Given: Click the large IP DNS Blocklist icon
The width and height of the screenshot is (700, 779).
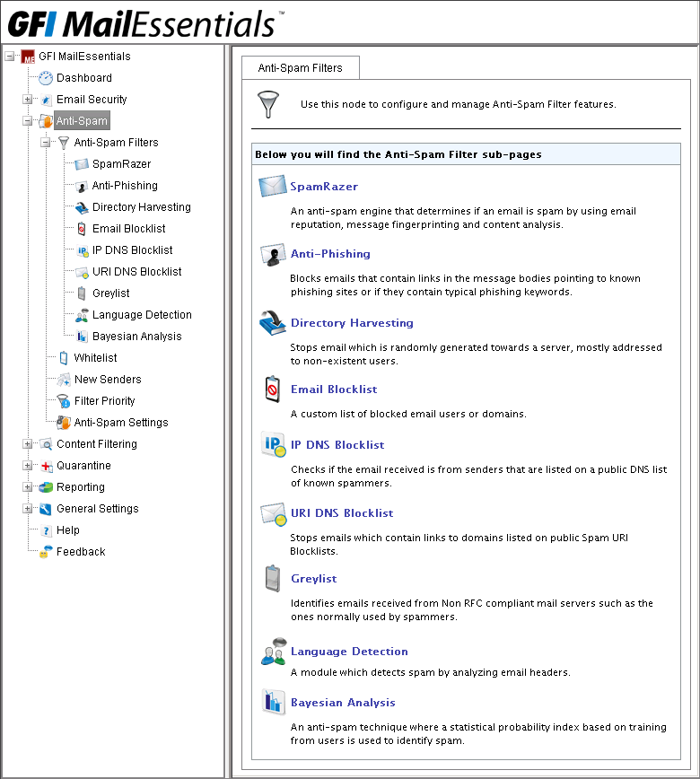Looking at the screenshot, I should (x=273, y=444).
